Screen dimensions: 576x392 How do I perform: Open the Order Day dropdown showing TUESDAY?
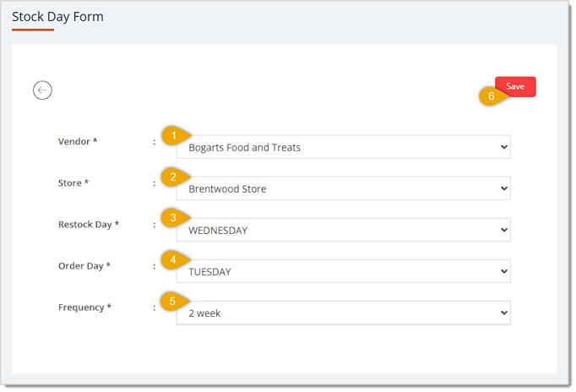coord(343,271)
